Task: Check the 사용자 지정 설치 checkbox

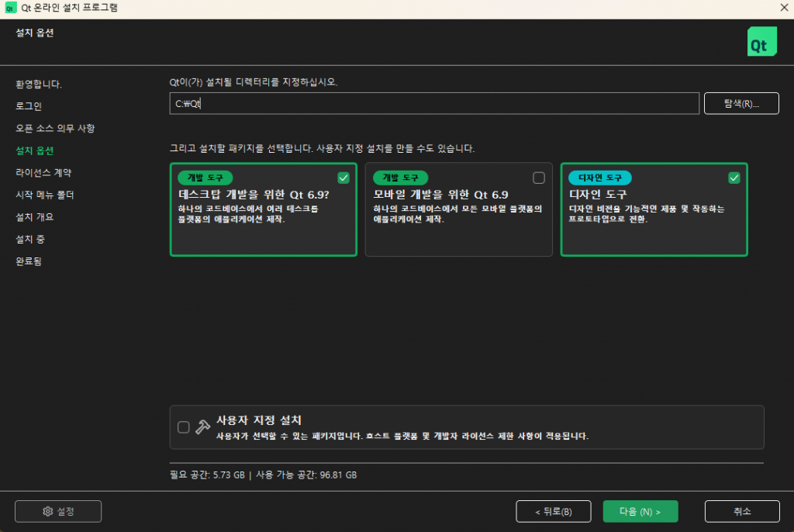Action: click(x=183, y=427)
